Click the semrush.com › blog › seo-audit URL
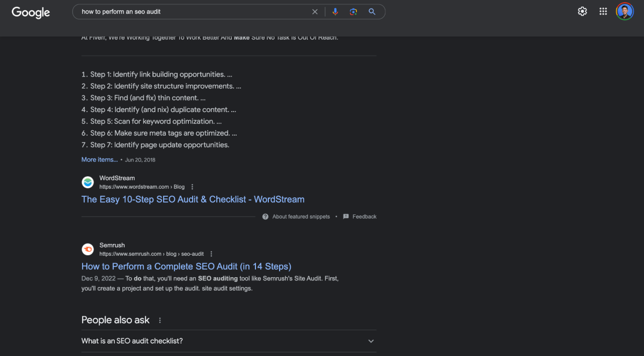Screen dimensions: 644x356 click(x=151, y=254)
